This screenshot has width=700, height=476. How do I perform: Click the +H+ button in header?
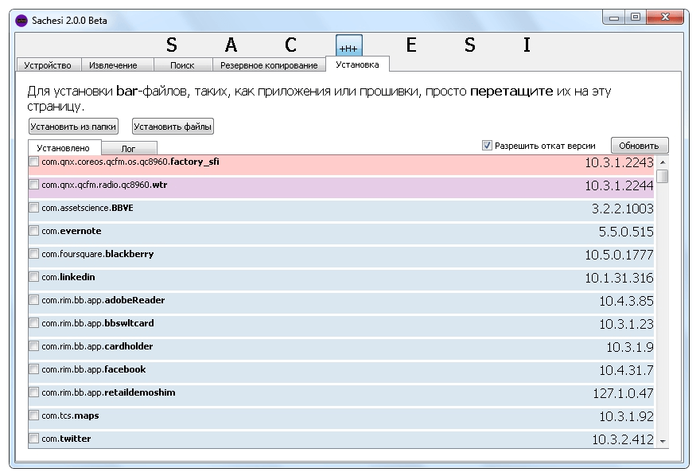pyautogui.click(x=349, y=46)
